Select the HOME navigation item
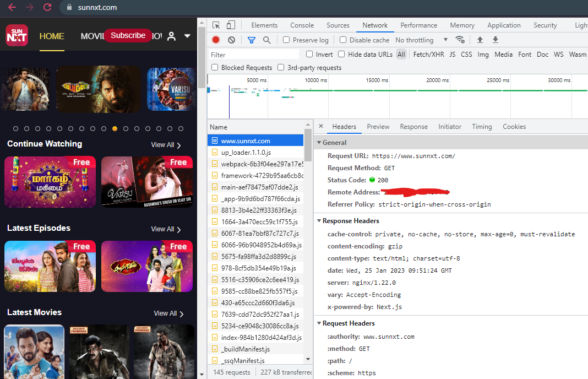Viewport: 588px width, 379px height. (x=52, y=36)
